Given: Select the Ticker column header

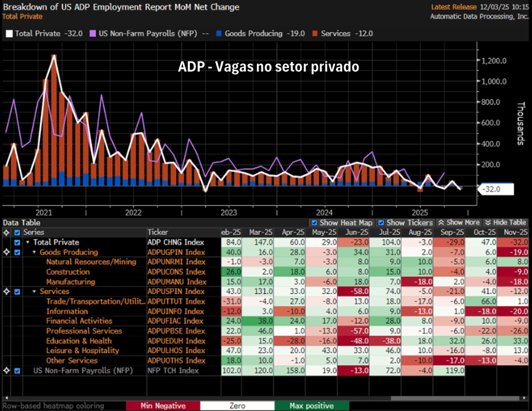Looking at the screenshot, I should 159,232.
